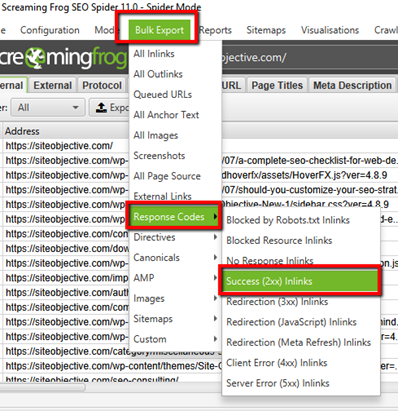Open the Visualisations menu
Viewport: 398px width, 411px height.
(330, 30)
